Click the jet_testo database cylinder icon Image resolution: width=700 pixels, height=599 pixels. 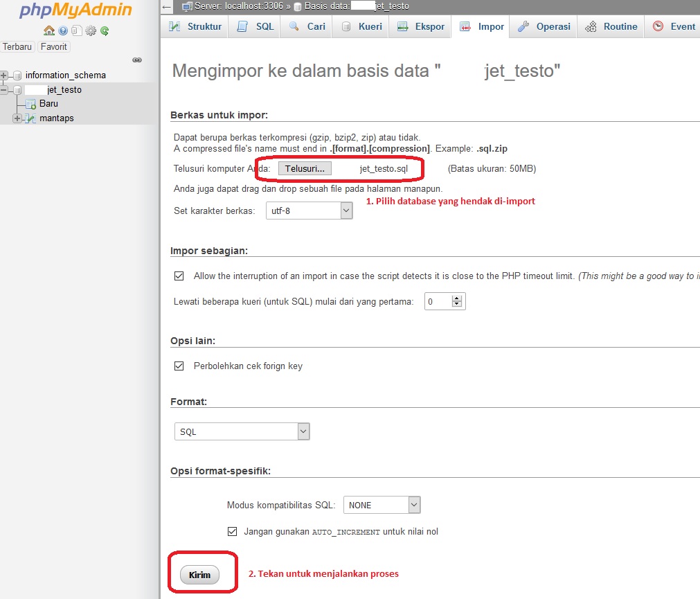[x=17, y=90]
